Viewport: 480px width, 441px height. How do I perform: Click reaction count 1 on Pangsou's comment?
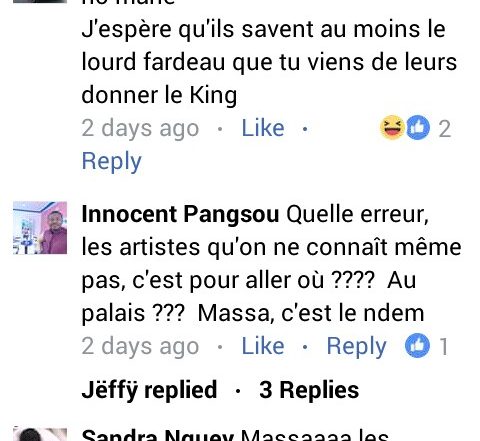(x=443, y=347)
